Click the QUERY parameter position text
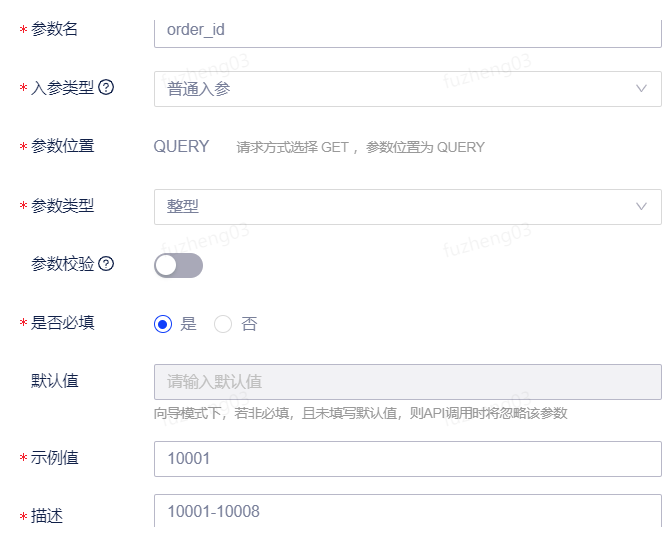Image resolution: width=668 pixels, height=548 pixels. point(181,147)
